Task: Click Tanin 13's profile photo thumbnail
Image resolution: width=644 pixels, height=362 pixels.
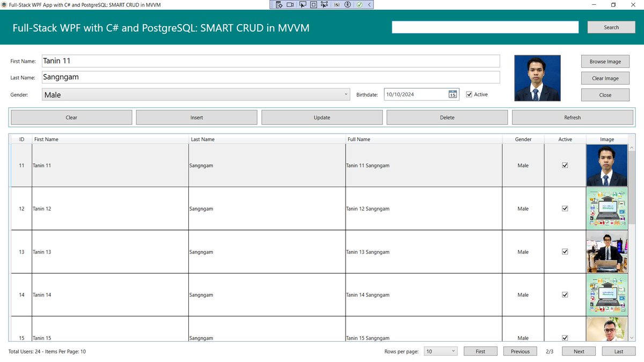Action: (x=606, y=252)
